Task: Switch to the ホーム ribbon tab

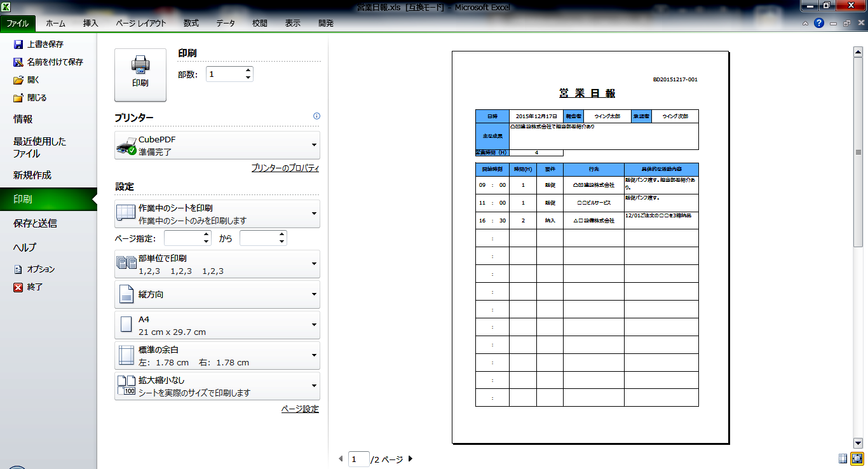Action: click(x=55, y=24)
